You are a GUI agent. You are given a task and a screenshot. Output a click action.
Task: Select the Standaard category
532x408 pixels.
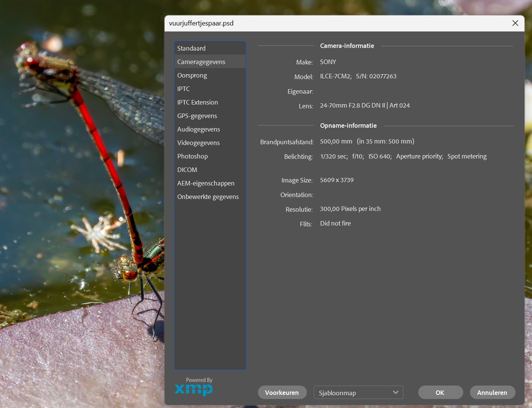click(x=210, y=48)
